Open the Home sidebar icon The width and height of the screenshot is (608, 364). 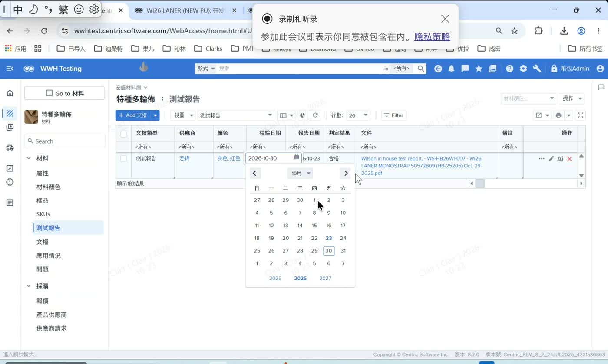pos(10,93)
